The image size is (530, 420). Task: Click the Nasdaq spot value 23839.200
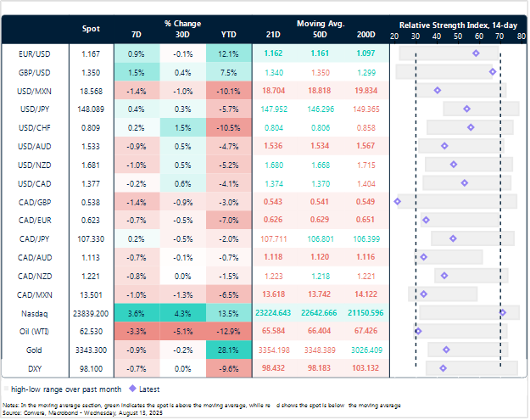(90, 312)
